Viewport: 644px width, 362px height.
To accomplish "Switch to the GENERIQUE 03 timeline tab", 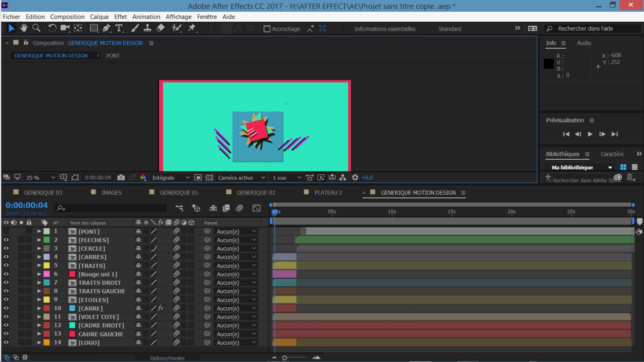I will click(x=43, y=193).
